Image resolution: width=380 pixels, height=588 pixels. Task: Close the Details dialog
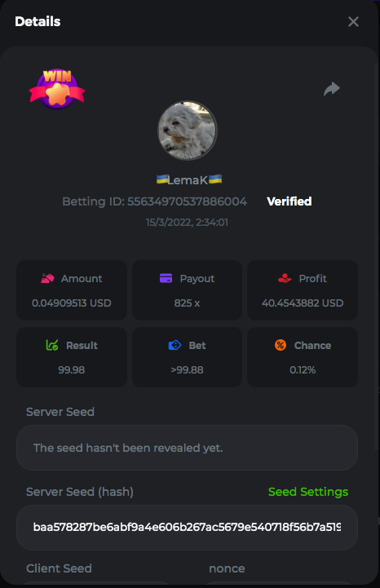click(353, 22)
